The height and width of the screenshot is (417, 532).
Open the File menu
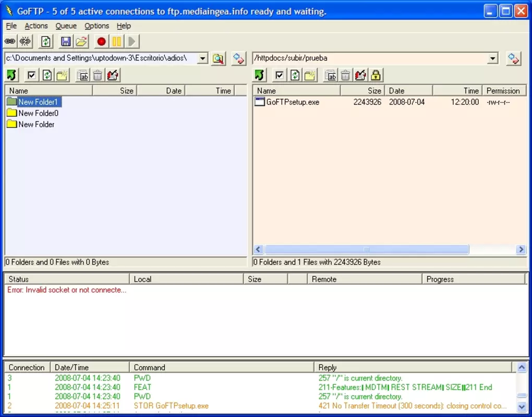11,26
